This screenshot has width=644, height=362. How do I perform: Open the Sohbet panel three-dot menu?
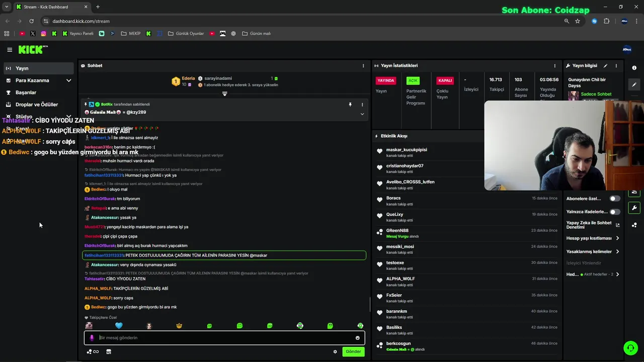(363, 66)
